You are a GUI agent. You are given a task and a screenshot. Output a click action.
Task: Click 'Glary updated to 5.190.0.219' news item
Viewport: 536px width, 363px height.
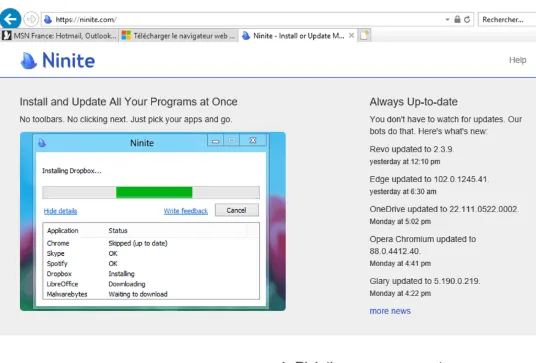coord(425,281)
